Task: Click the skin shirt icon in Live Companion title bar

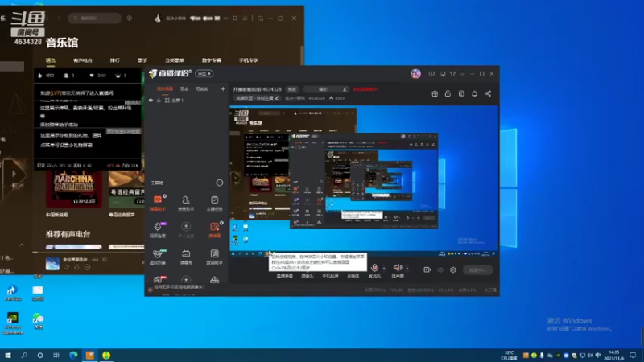Action: point(452,74)
